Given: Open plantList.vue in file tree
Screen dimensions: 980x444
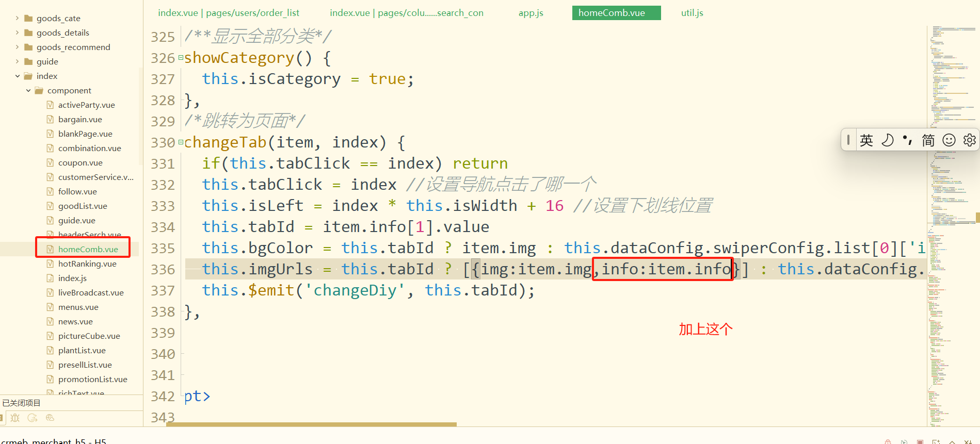Looking at the screenshot, I should pos(82,350).
